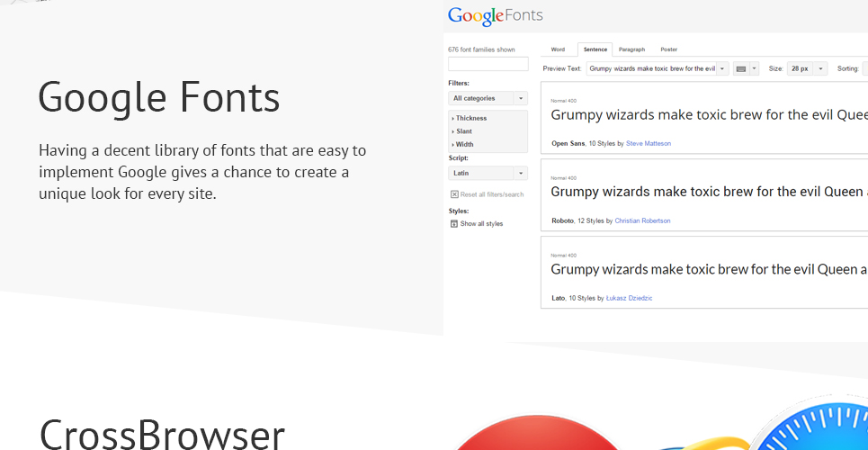Screen dimensions: 868x450
Task: Select the Roboto preview sentence
Action: click(709, 193)
